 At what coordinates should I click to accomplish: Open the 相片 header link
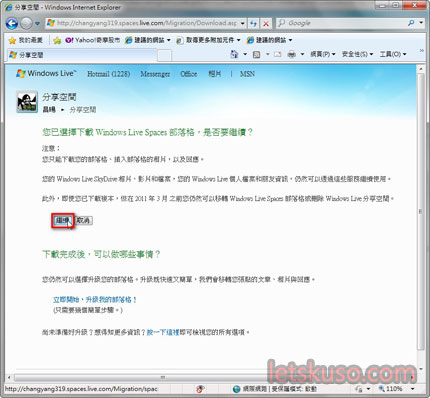[214, 74]
